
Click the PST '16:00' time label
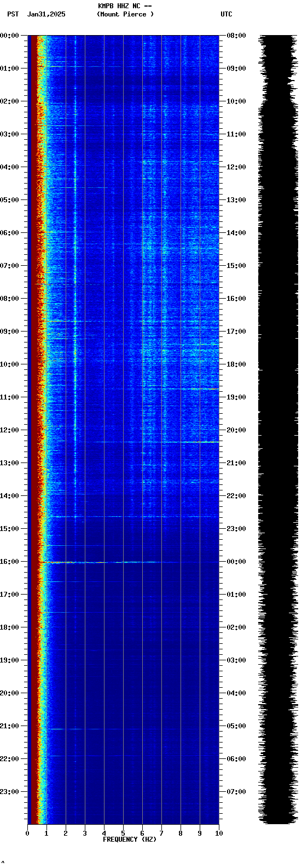[x=9, y=562]
